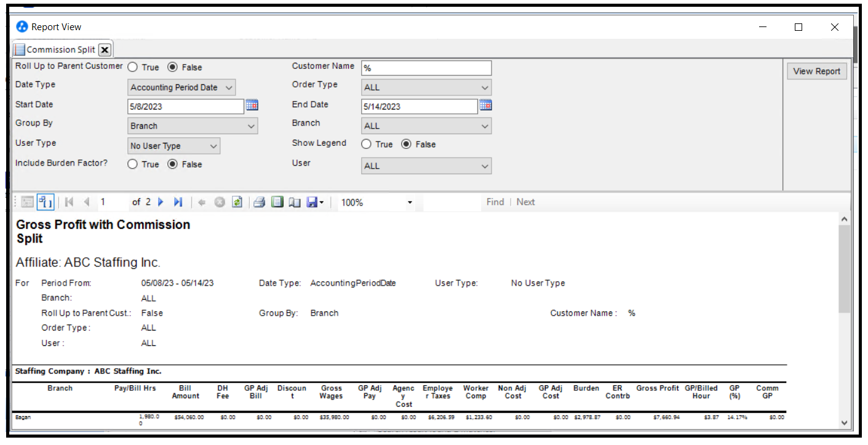Image resolution: width=868 pixels, height=445 pixels.
Task: Select True for Show Legend
Action: click(366, 145)
